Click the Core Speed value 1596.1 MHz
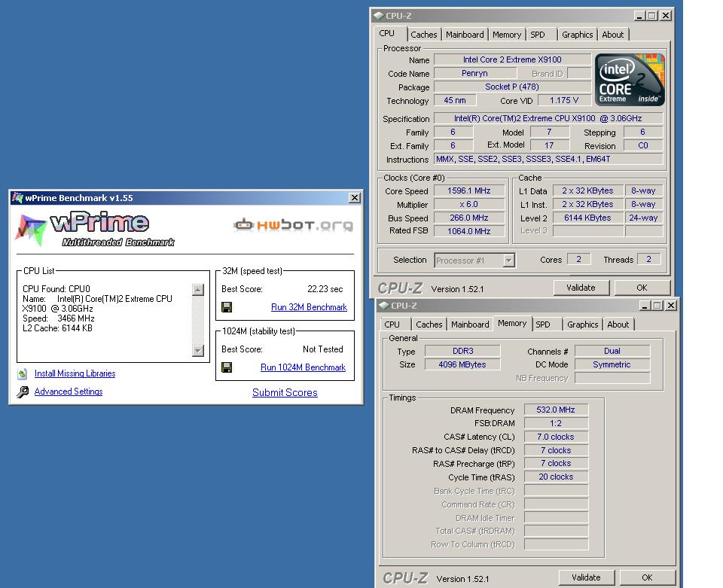Screen dimensions: 723x588 [469, 190]
